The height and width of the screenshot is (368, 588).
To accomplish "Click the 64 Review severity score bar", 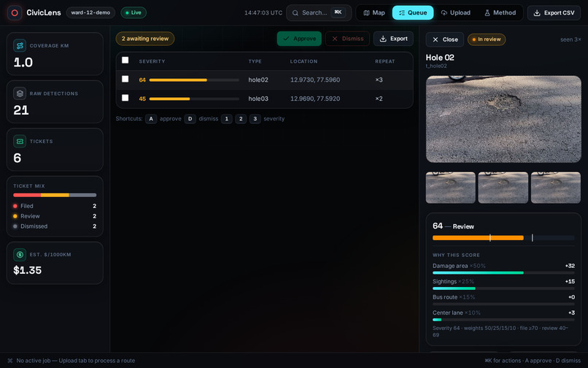I will coord(503,238).
